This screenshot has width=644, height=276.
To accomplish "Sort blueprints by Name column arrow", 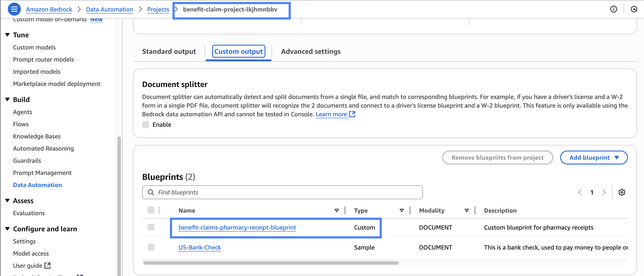I will coord(337,210).
